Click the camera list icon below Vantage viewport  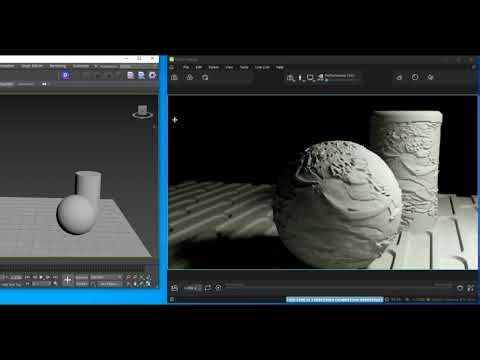pyautogui.click(x=174, y=288)
